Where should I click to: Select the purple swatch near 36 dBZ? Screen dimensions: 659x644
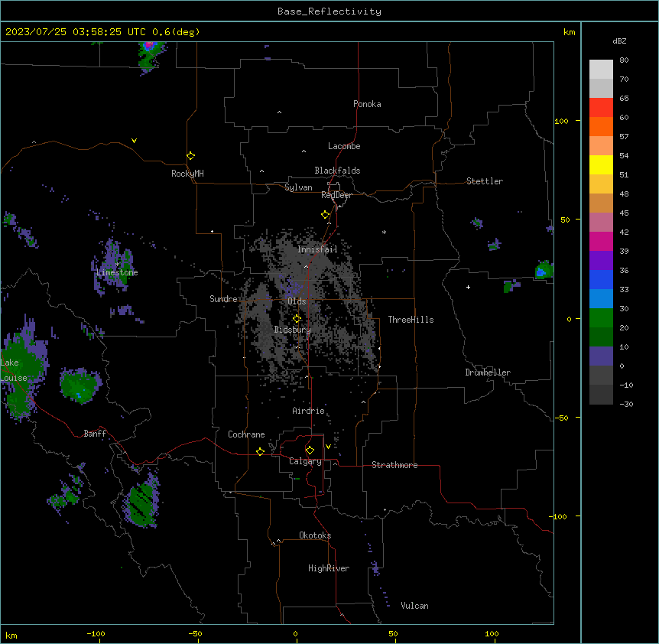pyautogui.click(x=601, y=261)
